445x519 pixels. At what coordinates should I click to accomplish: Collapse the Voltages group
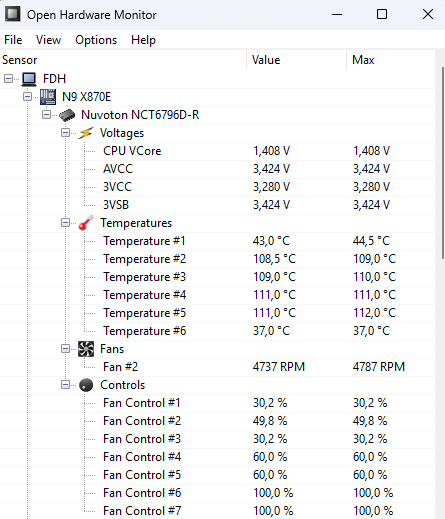[65, 133]
